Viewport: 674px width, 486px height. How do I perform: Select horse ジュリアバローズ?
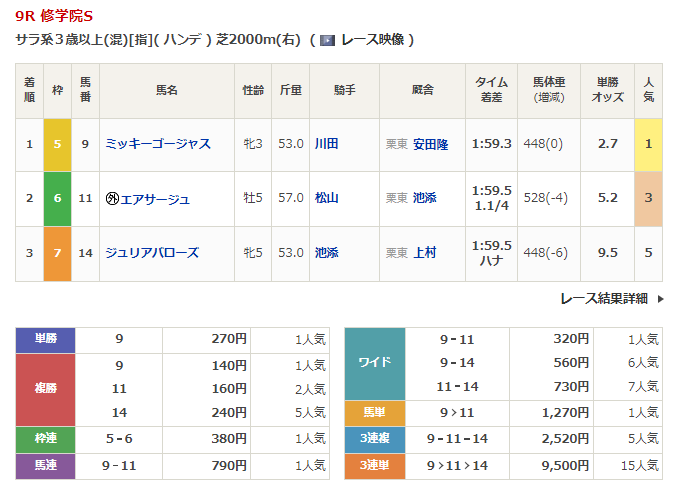[152, 253]
